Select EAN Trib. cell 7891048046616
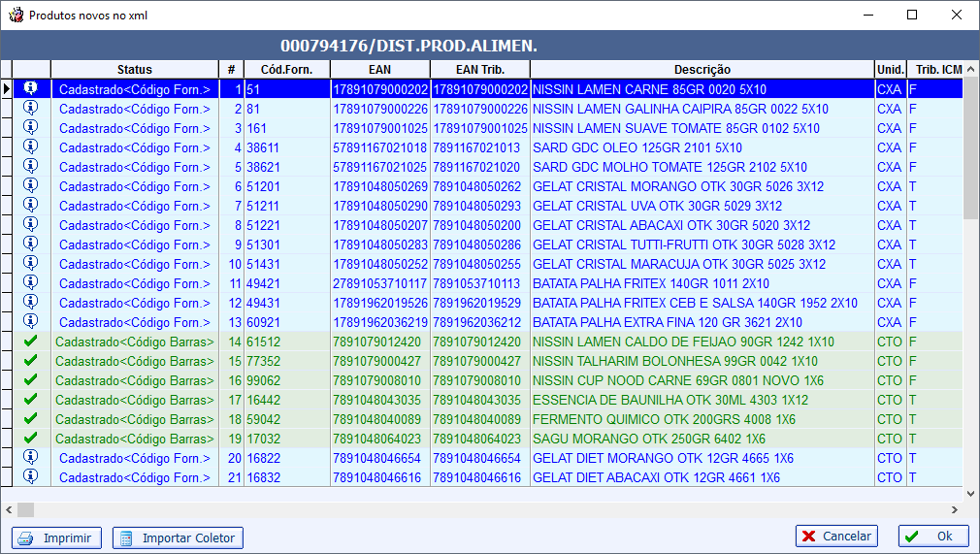Image resolution: width=980 pixels, height=554 pixels. (480, 477)
